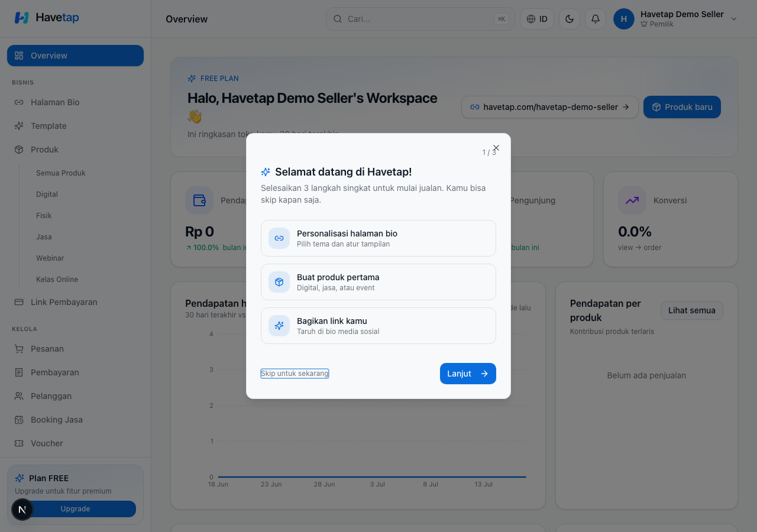Click the H avatar circle
The width and height of the screenshot is (757, 532).
(x=624, y=19)
